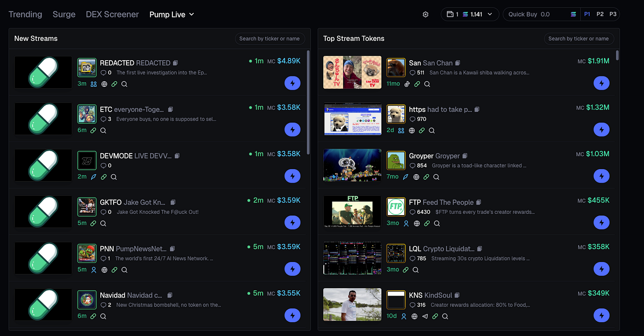
Task: Click the pill thumbnail in the GKTFO row
Action: (x=43, y=211)
